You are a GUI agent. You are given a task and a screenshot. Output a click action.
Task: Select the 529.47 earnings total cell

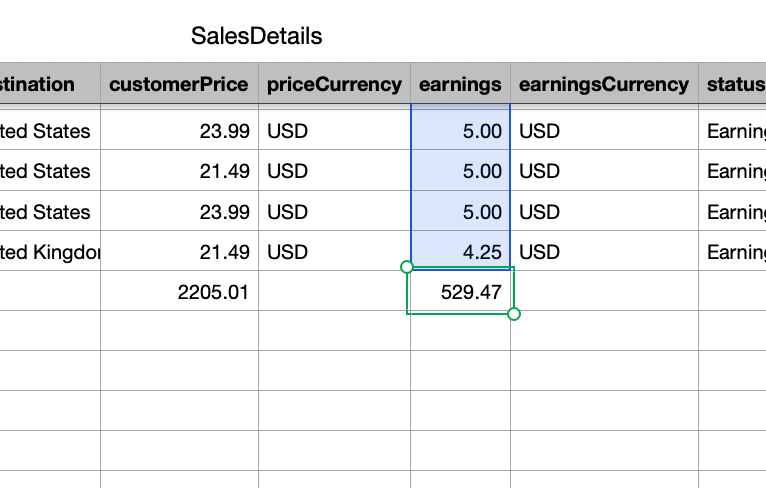(x=460, y=292)
